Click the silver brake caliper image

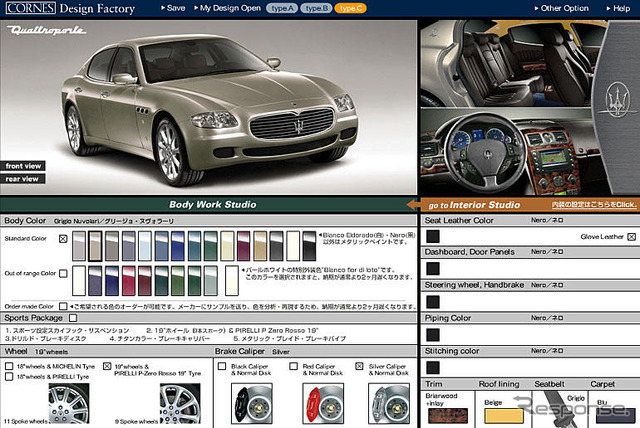point(389,404)
